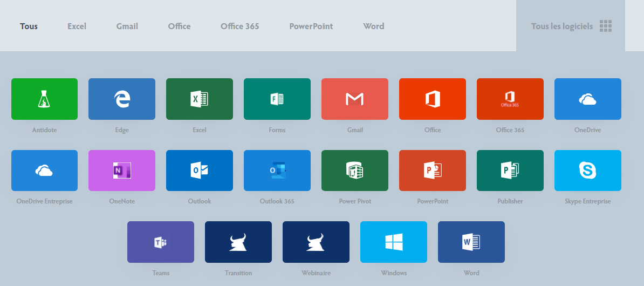Select the Transition bull tile

[x=238, y=242]
